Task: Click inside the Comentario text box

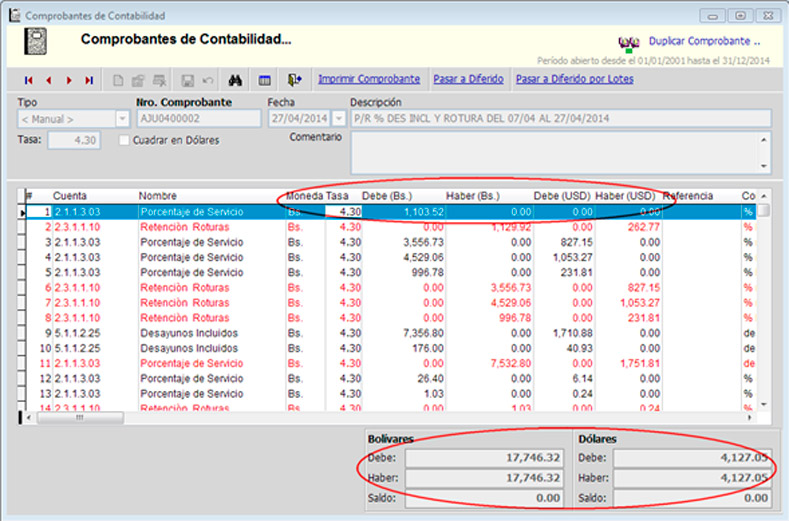Action: (555, 152)
